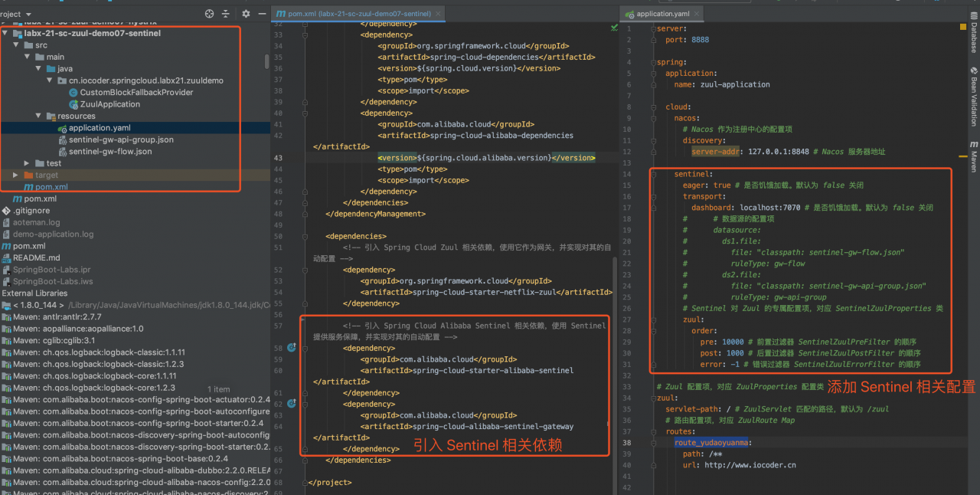Collapse the src folder
980x495 pixels.
click(16, 44)
